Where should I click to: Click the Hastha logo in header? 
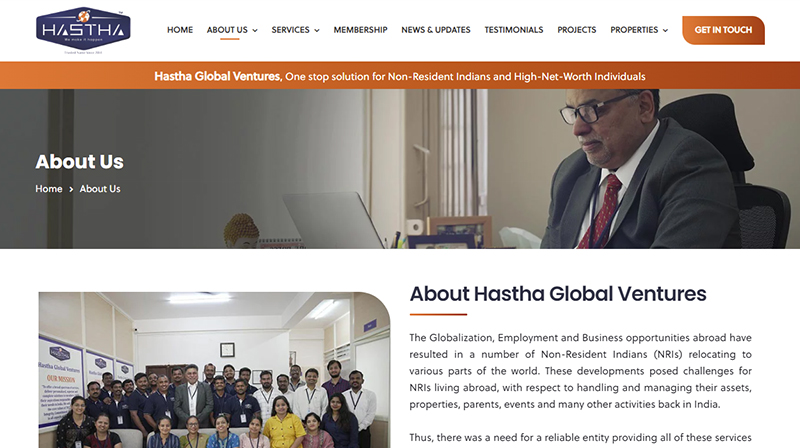pos(83,30)
